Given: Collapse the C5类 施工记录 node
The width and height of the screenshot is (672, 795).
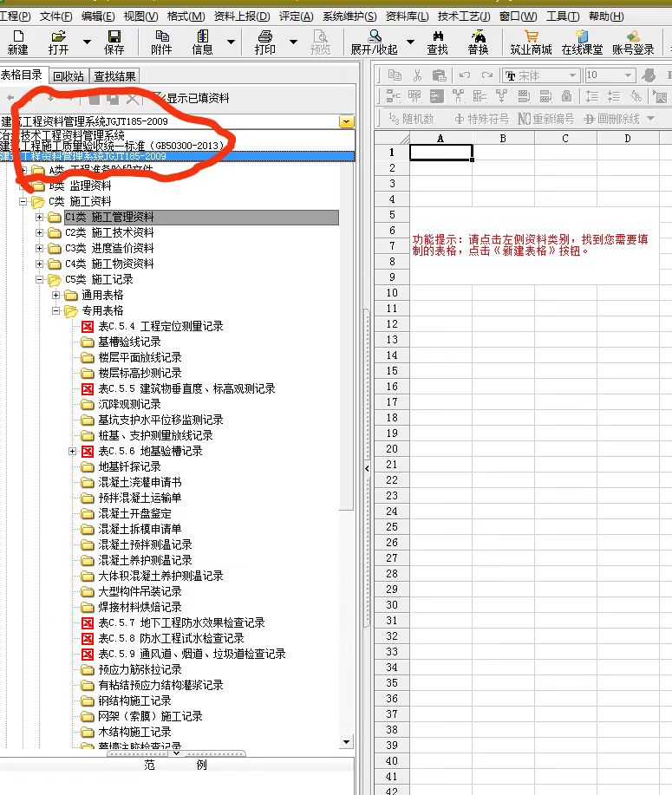Looking at the screenshot, I should click(x=39, y=279).
